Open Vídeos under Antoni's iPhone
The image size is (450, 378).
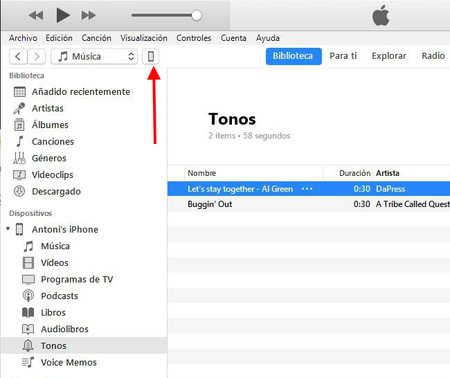54,263
